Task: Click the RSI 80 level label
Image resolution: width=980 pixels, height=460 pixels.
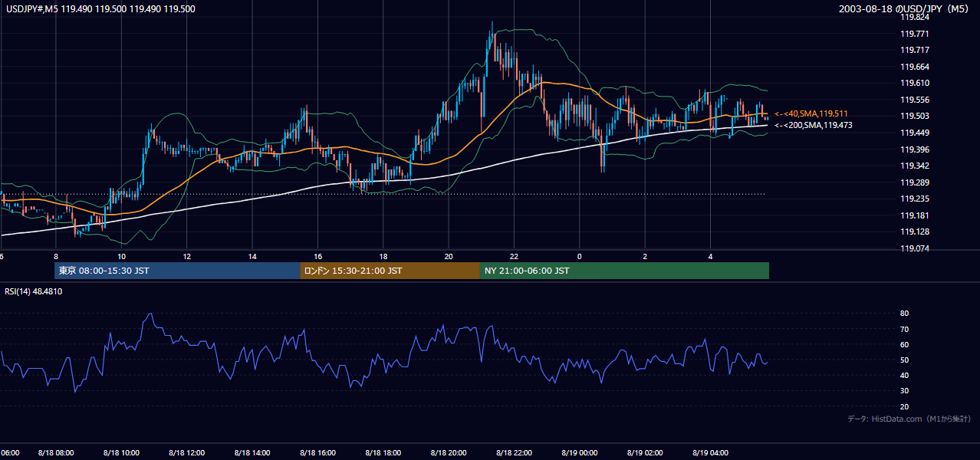Action: [905, 314]
